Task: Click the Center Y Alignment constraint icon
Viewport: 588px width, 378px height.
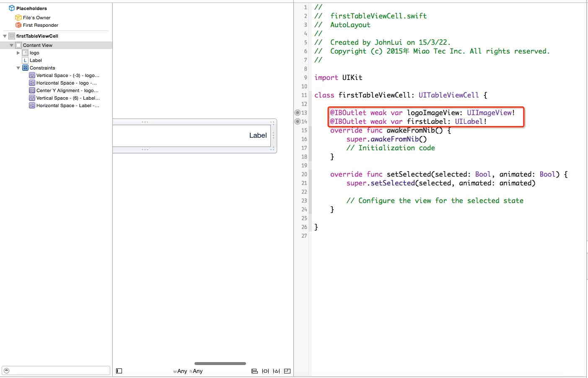Action: click(x=32, y=90)
